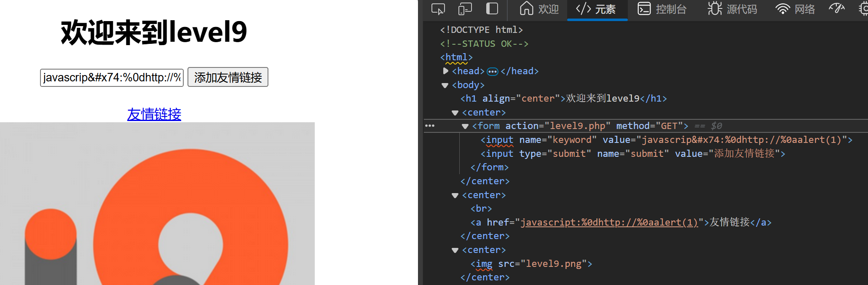Toggle the DevTools sidebar panel icon
The image size is (868, 285).
[492, 9]
